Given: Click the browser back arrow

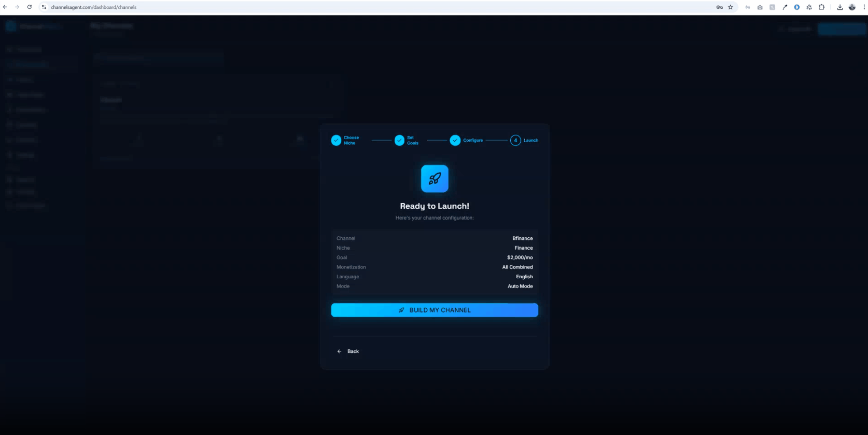Looking at the screenshot, I should click(5, 7).
